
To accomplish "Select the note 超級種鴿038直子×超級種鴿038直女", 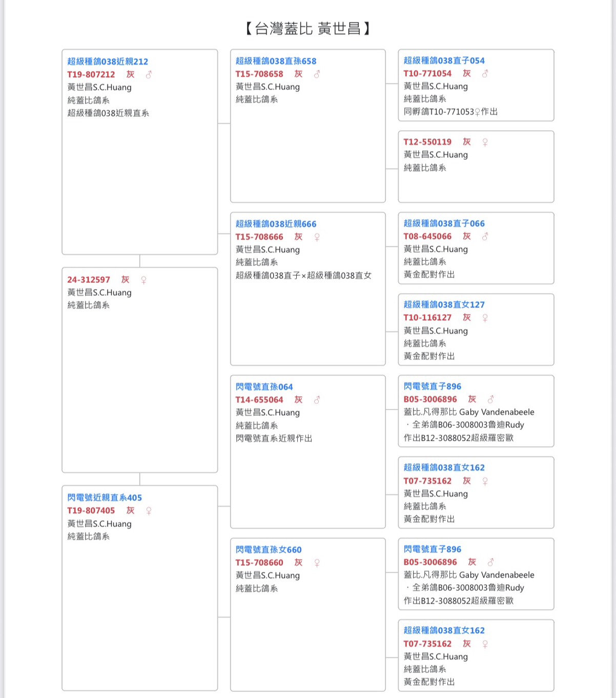I will click(x=303, y=276).
